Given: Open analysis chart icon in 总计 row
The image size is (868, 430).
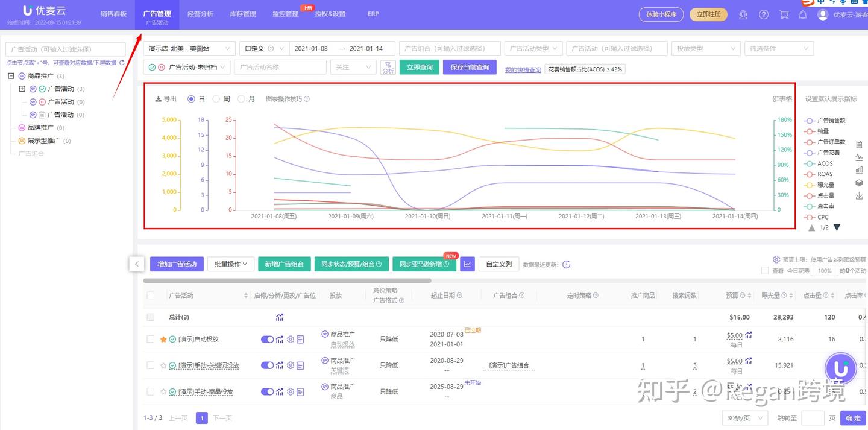Looking at the screenshot, I should pyautogui.click(x=279, y=317).
